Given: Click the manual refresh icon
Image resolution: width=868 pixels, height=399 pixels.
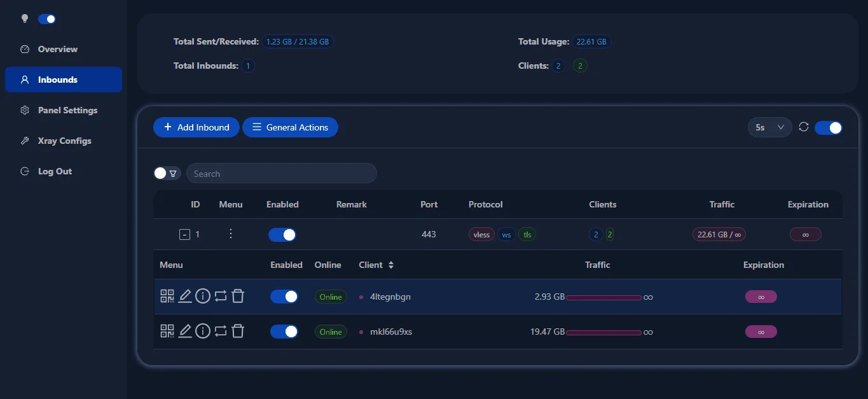Looking at the screenshot, I should coord(804,127).
